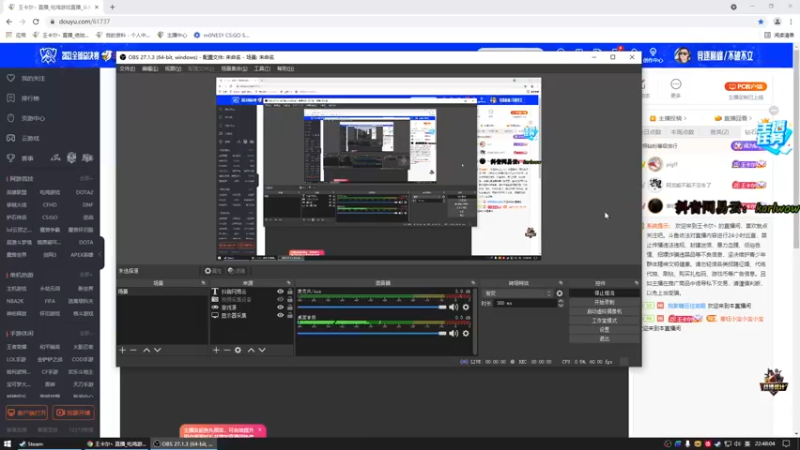Mute the desktop audio mixer channel
The image size is (800, 450).
click(453, 333)
